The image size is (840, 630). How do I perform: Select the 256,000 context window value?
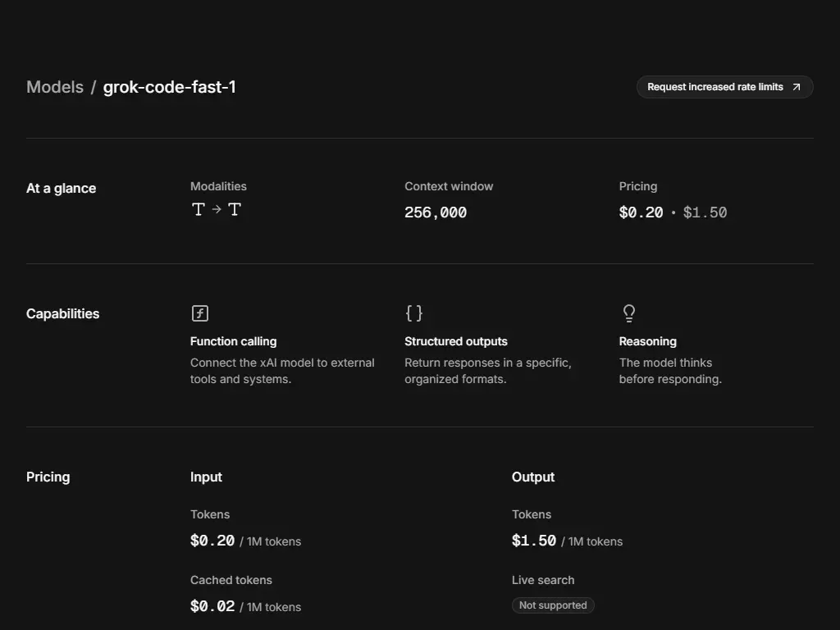pyautogui.click(x=436, y=212)
